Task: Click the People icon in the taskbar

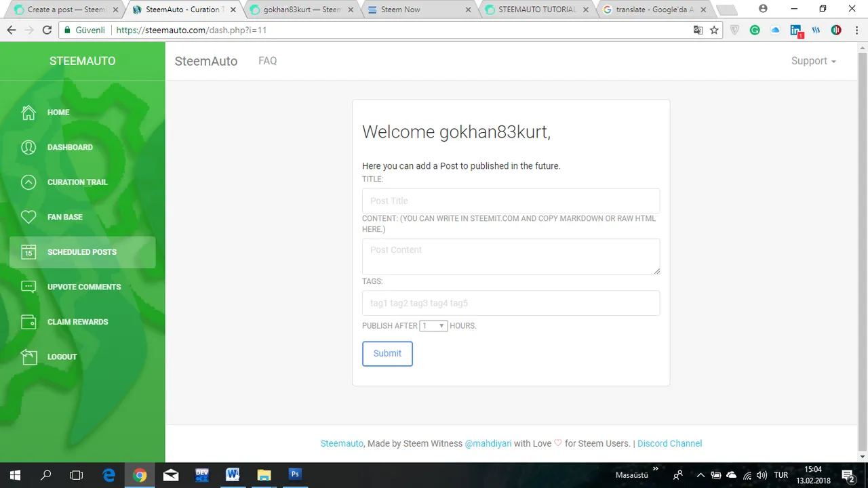Action: coord(677,475)
